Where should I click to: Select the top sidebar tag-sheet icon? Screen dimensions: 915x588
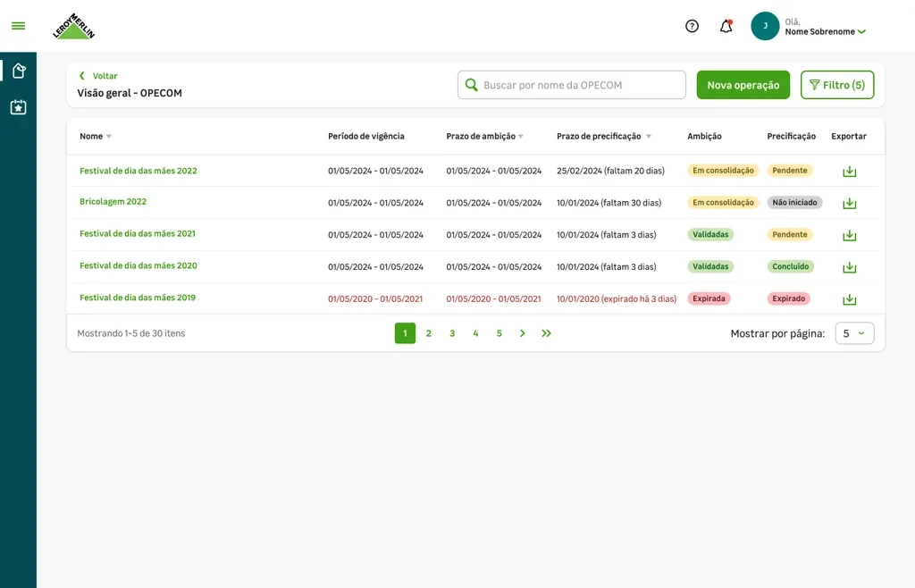pos(19,71)
